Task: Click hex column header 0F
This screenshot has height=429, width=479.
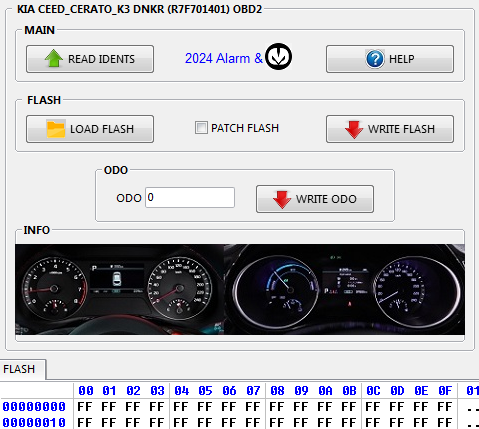Action: (445, 391)
